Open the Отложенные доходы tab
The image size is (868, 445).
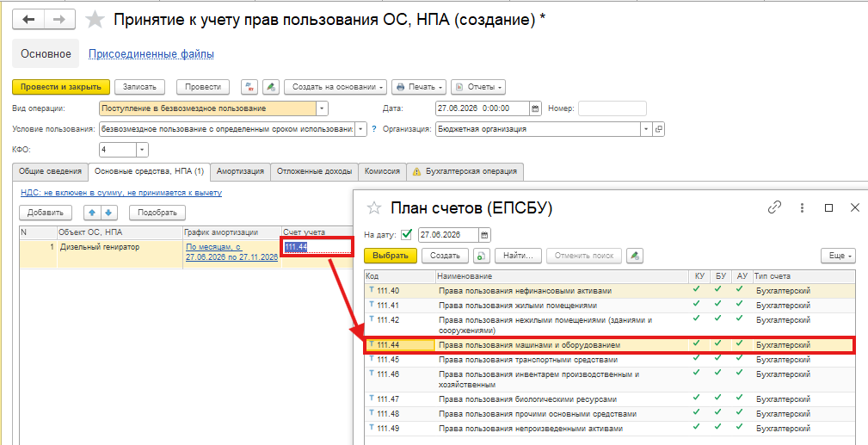[x=315, y=171]
